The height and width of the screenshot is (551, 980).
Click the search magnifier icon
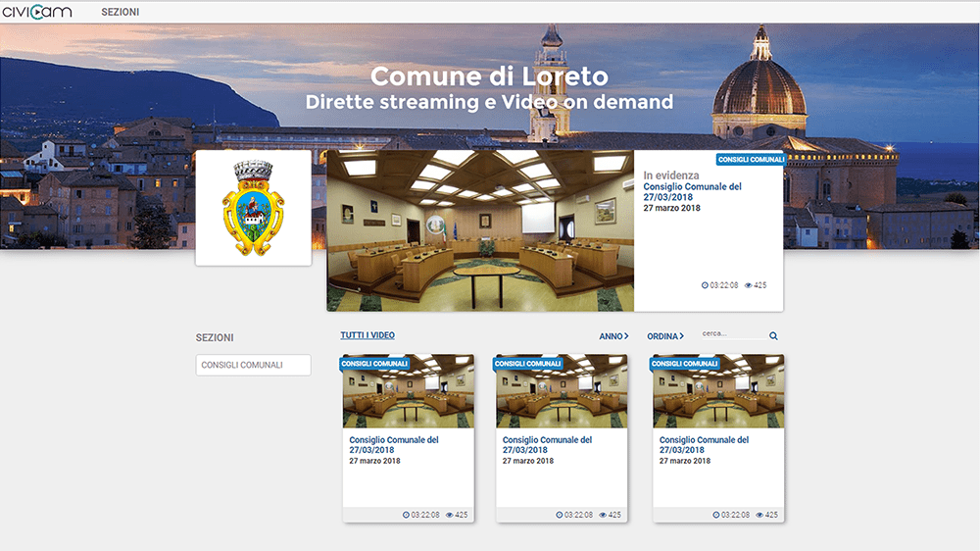click(x=773, y=336)
